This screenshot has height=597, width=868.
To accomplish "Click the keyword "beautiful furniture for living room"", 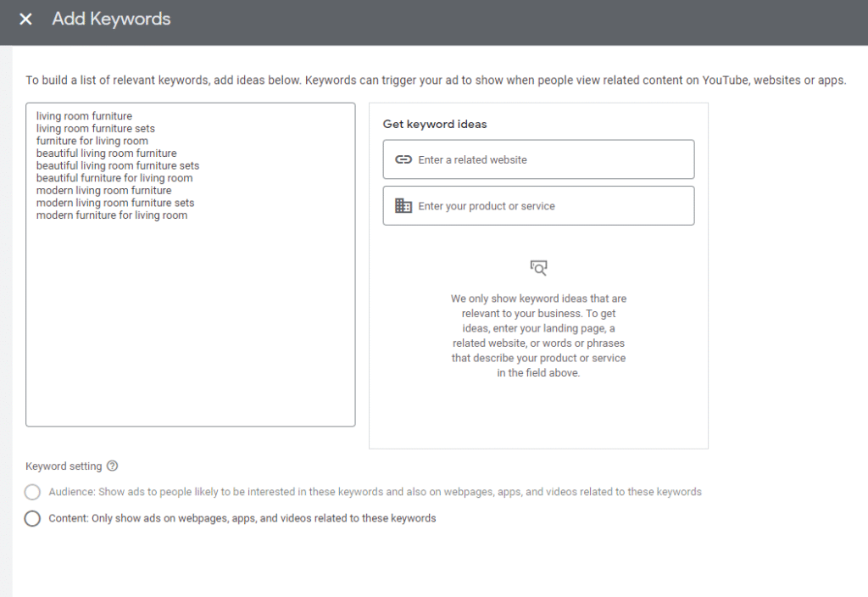I will tap(114, 178).
